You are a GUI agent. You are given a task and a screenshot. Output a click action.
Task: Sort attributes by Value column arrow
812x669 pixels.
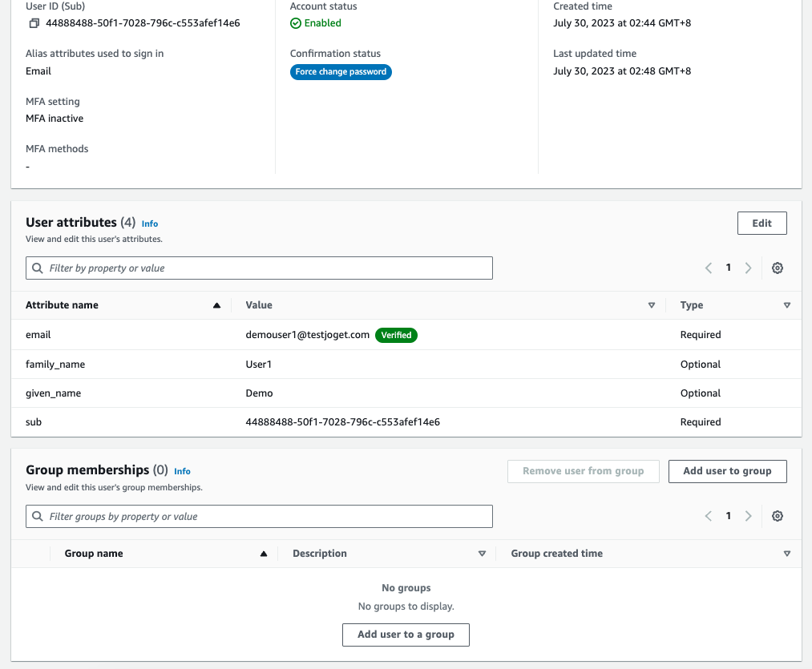point(652,305)
